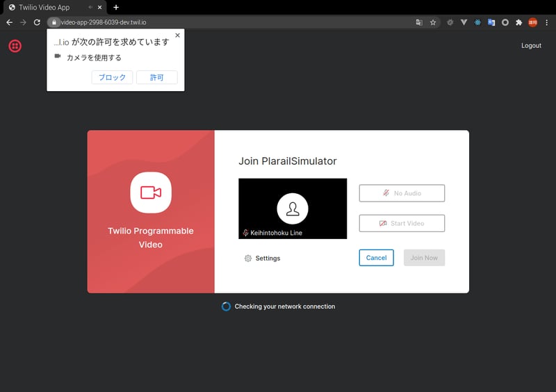Click 'カメラを使用する' text in the prompt
The width and height of the screenshot is (556, 392).
point(94,58)
